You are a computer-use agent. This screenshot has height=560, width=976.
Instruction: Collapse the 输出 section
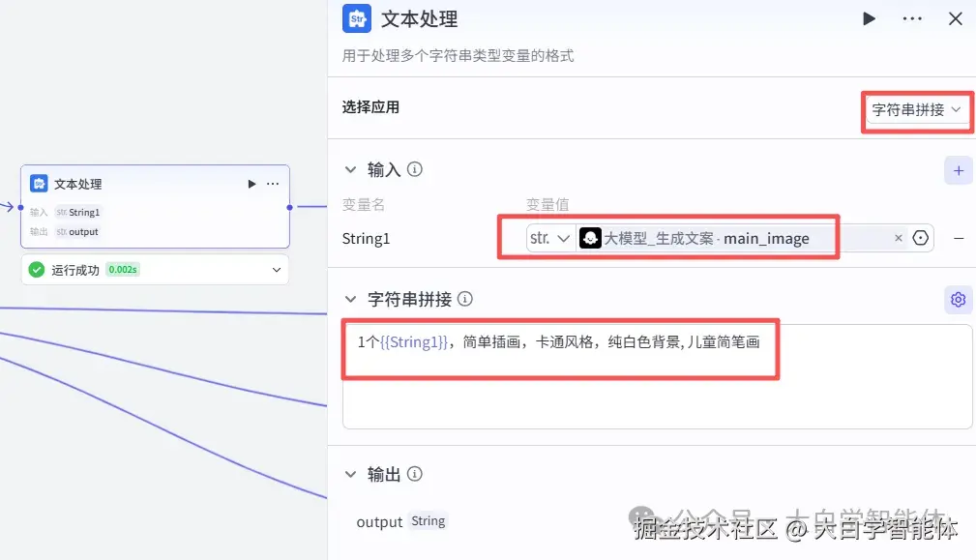[350, 474]
